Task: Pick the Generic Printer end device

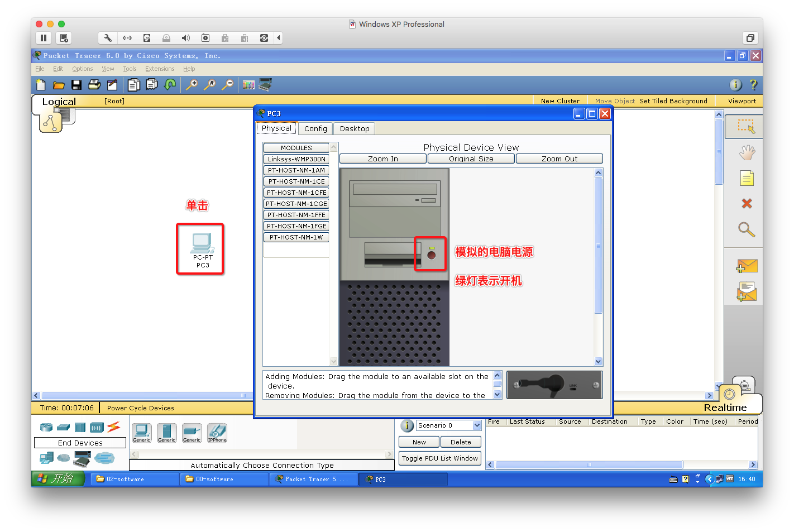Action: 192,433
